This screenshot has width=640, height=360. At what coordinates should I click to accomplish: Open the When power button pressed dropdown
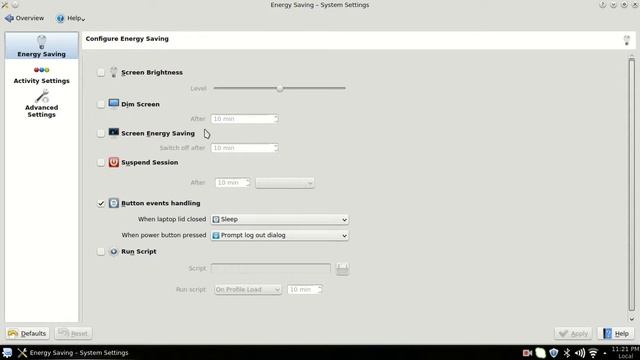[x=280, y=236]
